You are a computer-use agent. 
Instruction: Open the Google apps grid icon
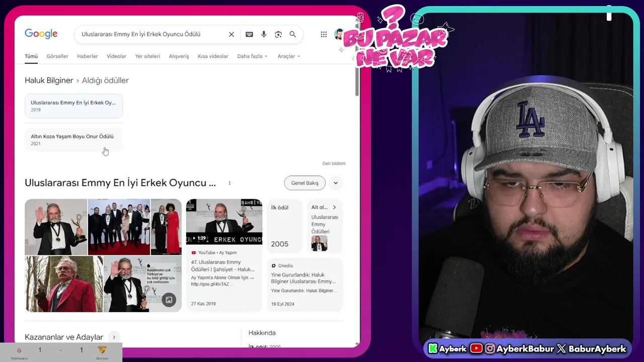[x=324, y=34]
